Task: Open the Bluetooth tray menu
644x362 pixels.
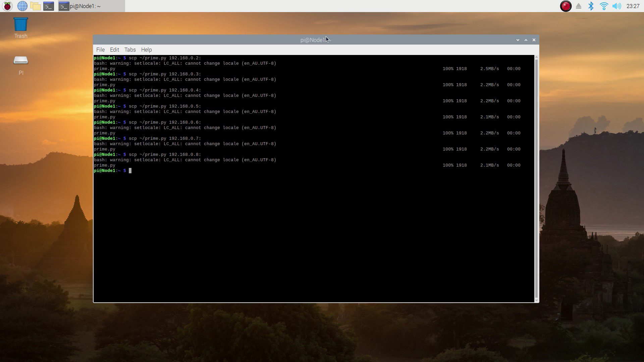Action: [591, 6]
